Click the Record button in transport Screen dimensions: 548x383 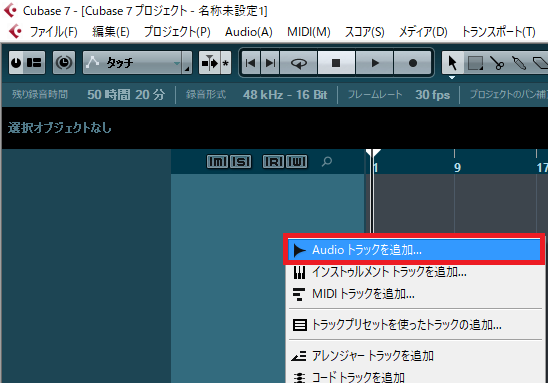[413, 63]
